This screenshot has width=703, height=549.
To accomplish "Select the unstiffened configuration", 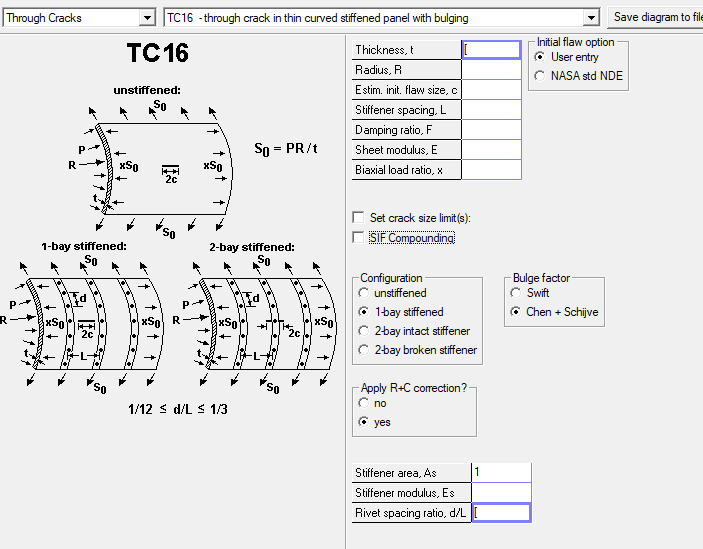I will [x=364, y=293].
